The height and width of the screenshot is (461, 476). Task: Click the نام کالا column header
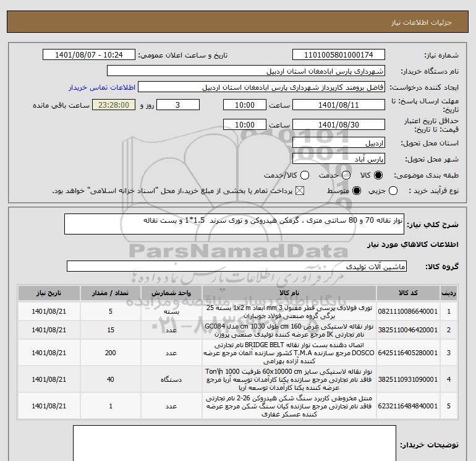[289, 293]
